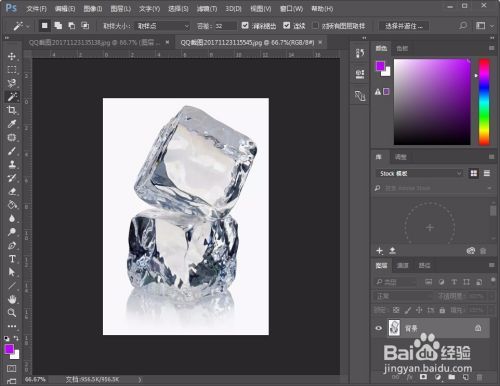Open the Sample Size dropdown
500x386 pixels.
click(163, 26)
